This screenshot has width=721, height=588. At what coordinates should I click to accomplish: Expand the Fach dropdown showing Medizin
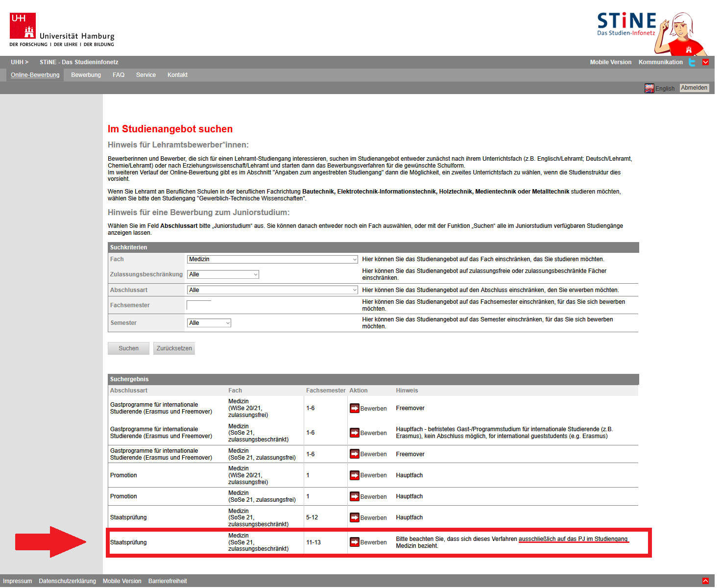[x=272, y=259]
